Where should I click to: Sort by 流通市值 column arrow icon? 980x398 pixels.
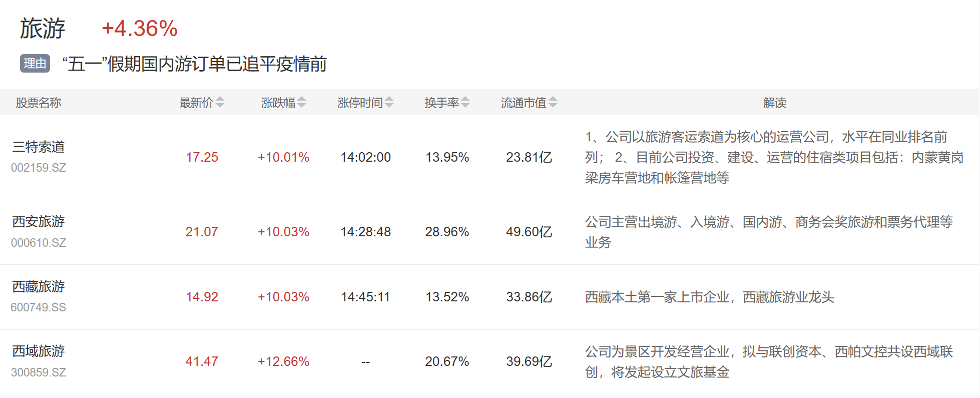(553, 103)
